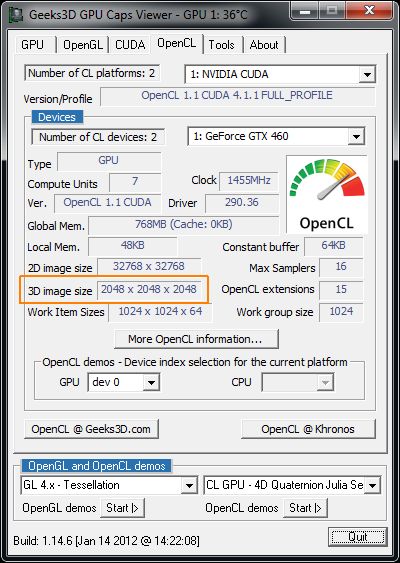Click the Constant buffer 64KB value
This screenshot has width=400, height=563.
[333, 246]
